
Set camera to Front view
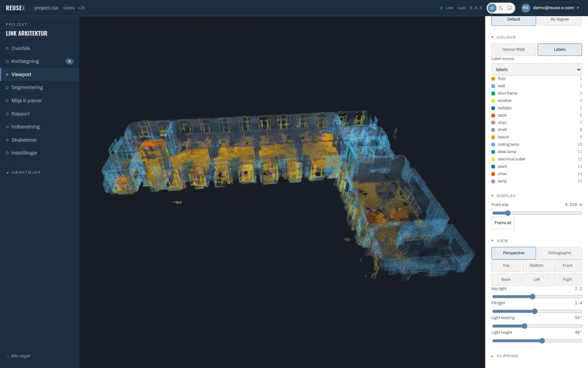(567, 265)
